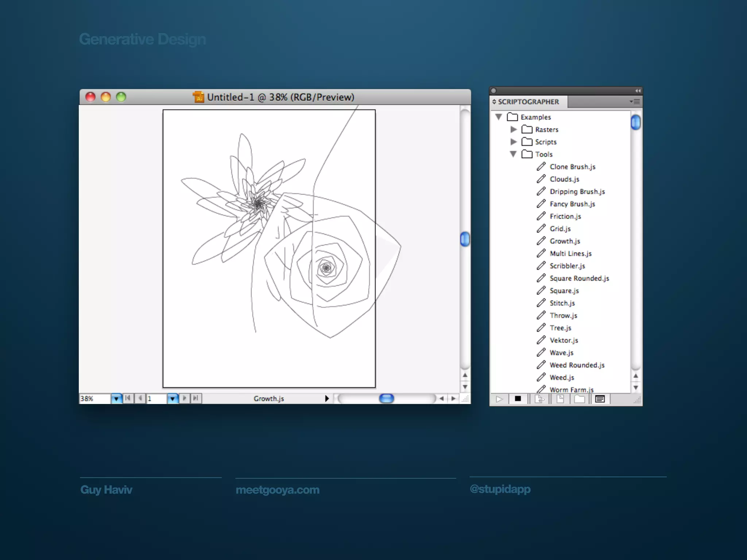
Task: Select the Examples folder row
Action: tap(560, 117)
